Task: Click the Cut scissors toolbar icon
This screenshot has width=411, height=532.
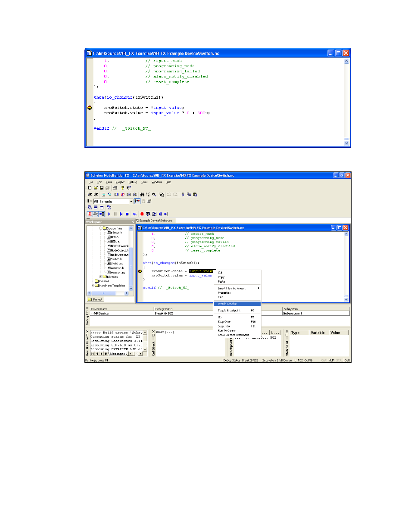Action: click(183, 194)
